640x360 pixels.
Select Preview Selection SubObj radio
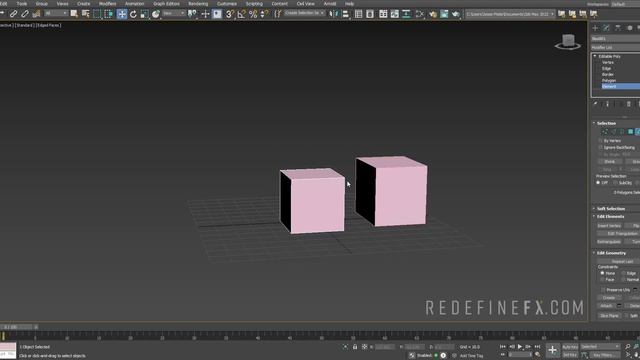(x=616, y=182)
